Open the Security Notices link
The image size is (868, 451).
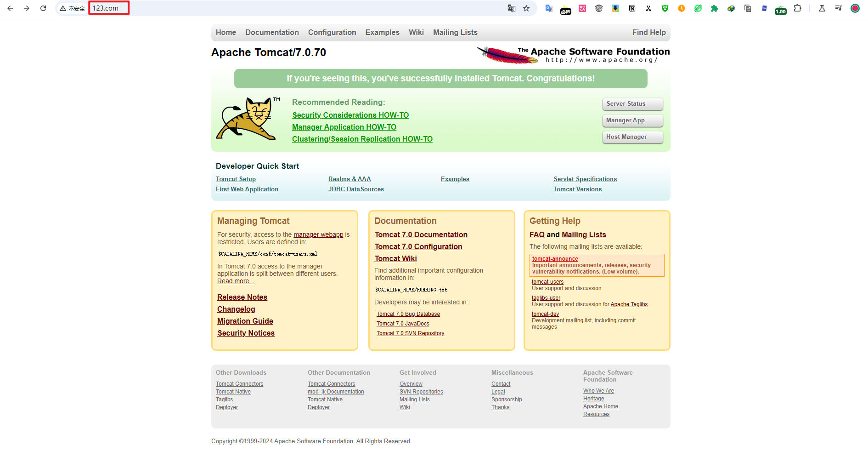click(x=246, y=333)
